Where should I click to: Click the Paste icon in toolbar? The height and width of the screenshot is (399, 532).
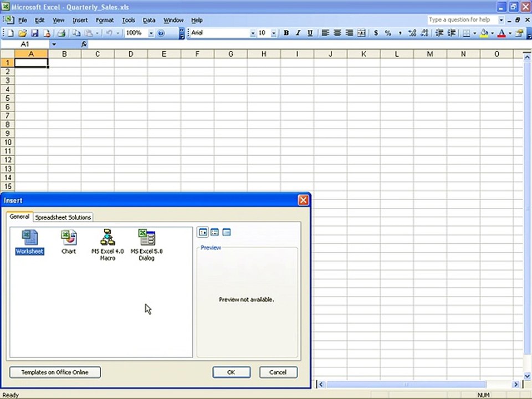coord(89,33)
